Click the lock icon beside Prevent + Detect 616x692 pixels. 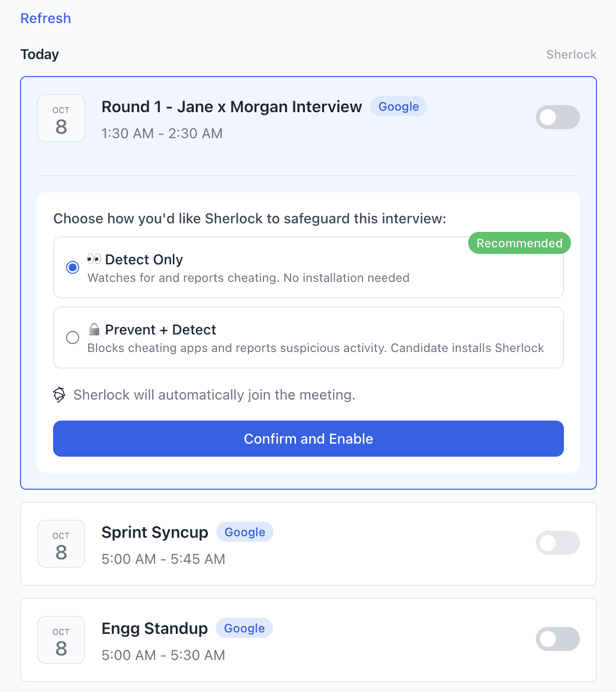click(94, 329)
